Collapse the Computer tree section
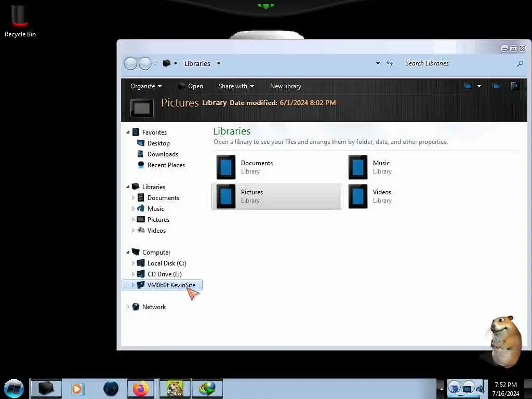 pos(128,252)
